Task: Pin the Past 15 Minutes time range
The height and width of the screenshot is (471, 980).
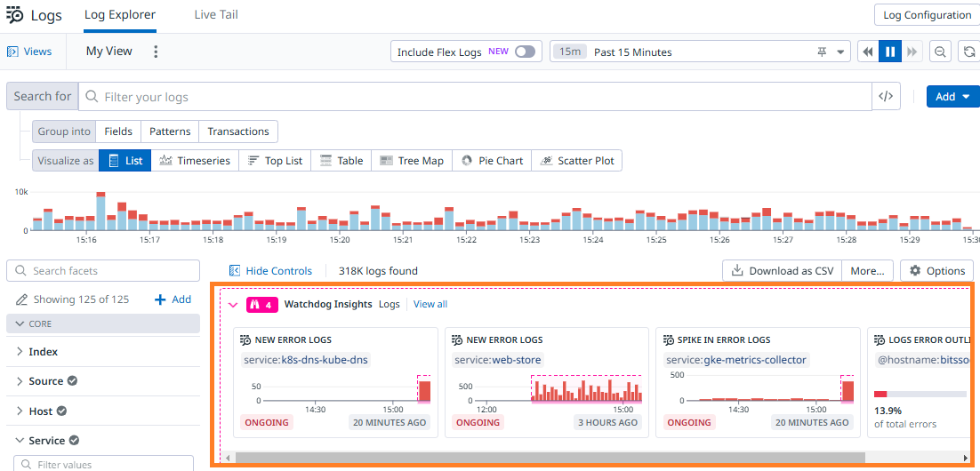Action: (x=822, y=52)
